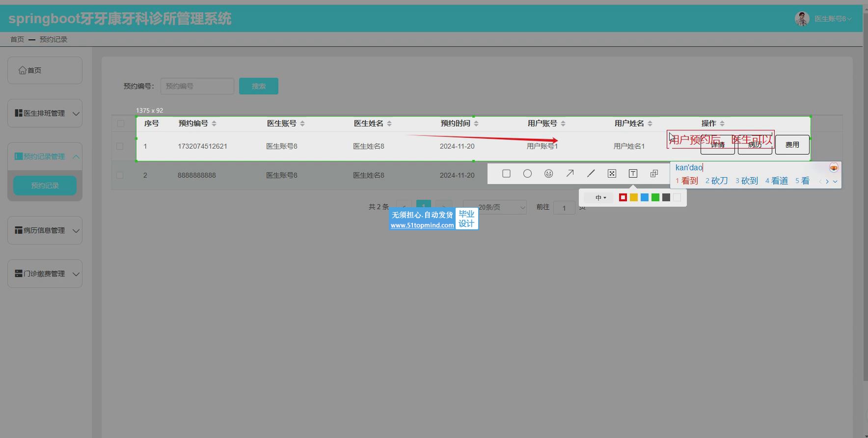Select the rectangle annotation tool
The image size is (868, 438).
(506, 173)
